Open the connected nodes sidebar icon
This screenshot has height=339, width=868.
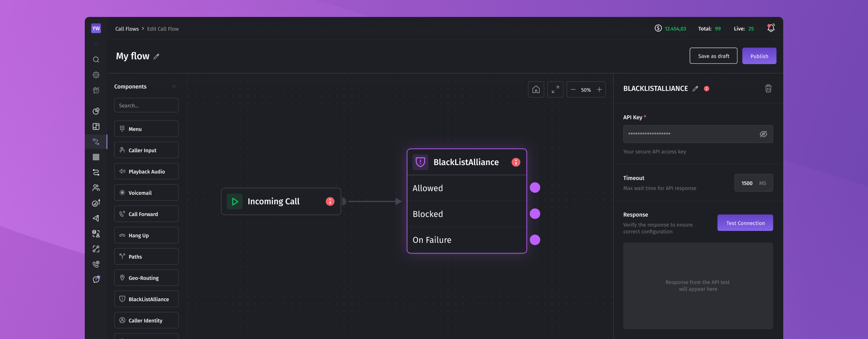96,249
